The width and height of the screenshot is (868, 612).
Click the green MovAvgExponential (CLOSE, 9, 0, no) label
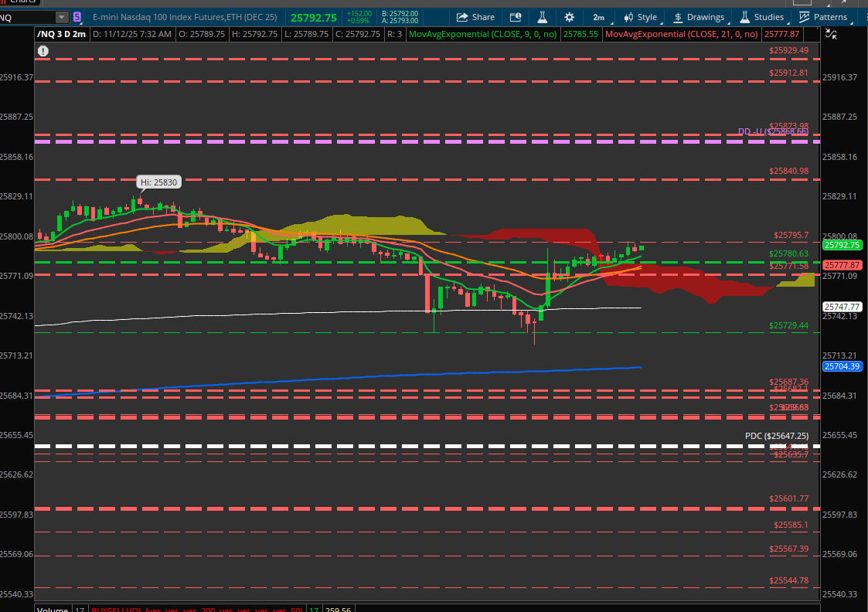tap(483, 34)
